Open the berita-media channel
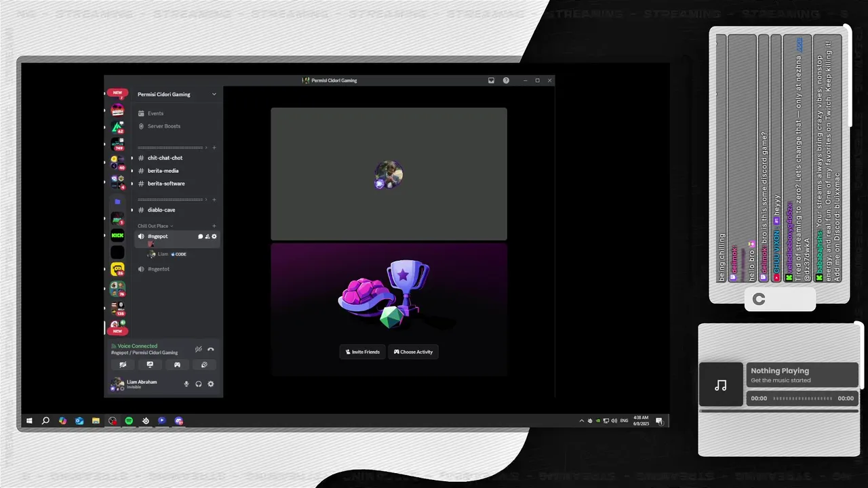The image size is (868, 488). pyautogui.click(x=163, y=171)
